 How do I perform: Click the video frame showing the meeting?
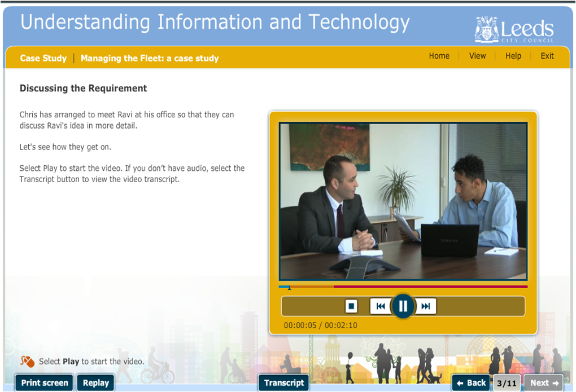403,201
